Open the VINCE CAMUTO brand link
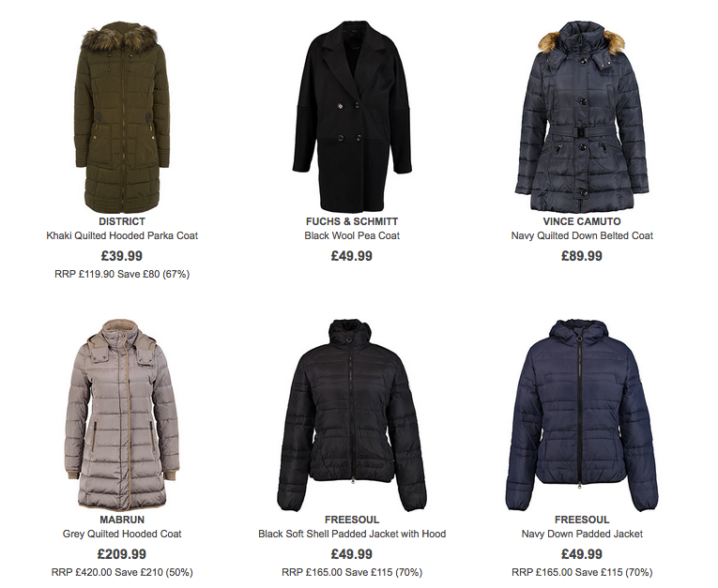Screen dimensions: 718x588 582,221
